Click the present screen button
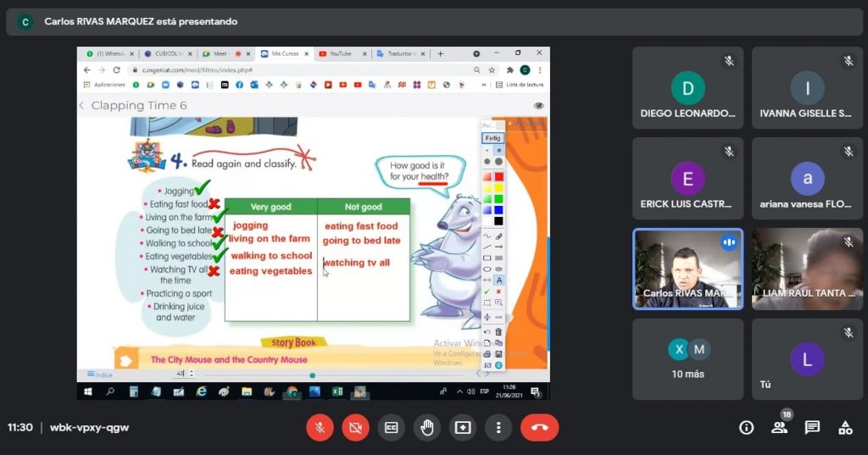The width and height of the screenshot is (868, 455). [463, 427]
